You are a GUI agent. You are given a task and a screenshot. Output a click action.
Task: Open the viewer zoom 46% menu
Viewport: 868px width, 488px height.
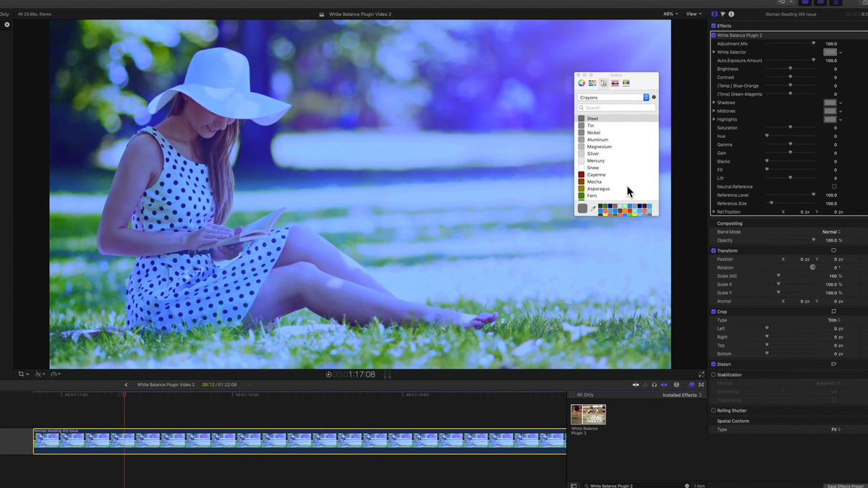click(x=671, y=14)
